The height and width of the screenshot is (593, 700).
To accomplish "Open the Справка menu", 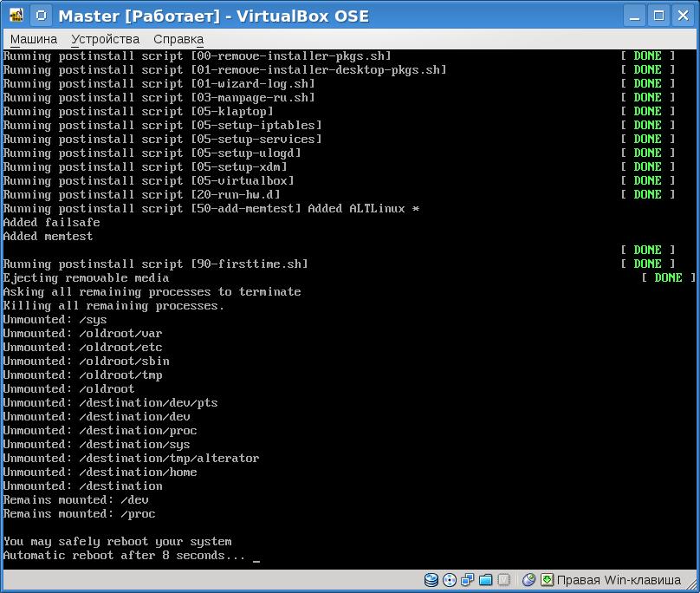I will pos(178,39).
